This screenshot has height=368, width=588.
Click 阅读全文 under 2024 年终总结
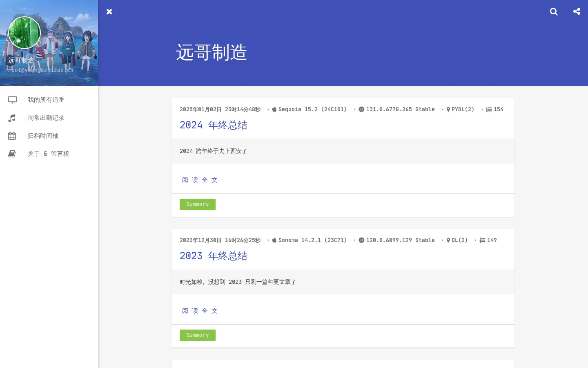tap(200, 180)
